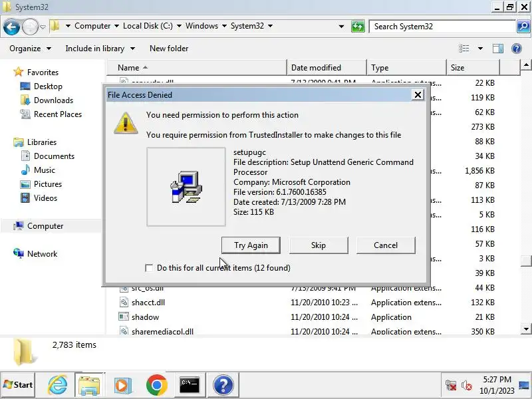Viewport: 532px width, 399px height.
Task: Focus the Search System32 field
Action: click(x=443, y=27)
